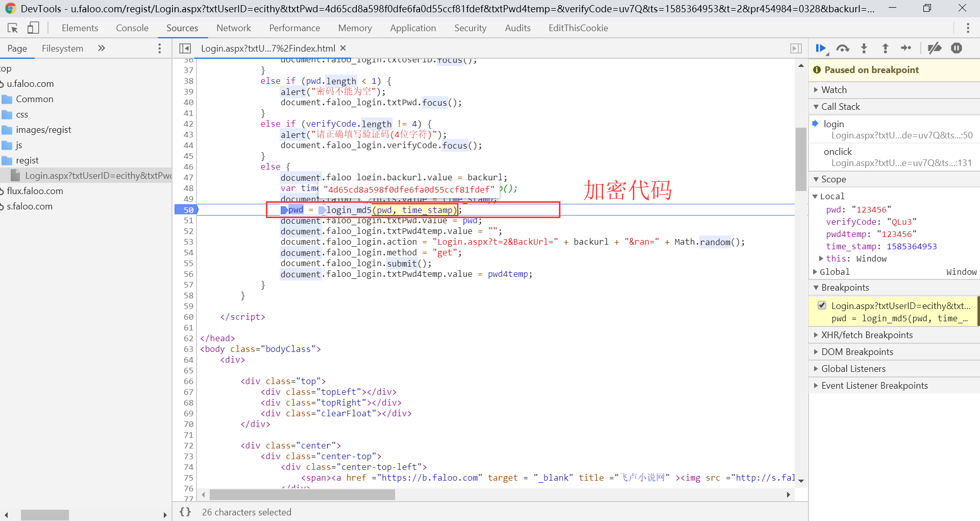Viewport: 980px width, 521px height.
Task: Select the flux.faloo.com domain
Action: point(35,191)
